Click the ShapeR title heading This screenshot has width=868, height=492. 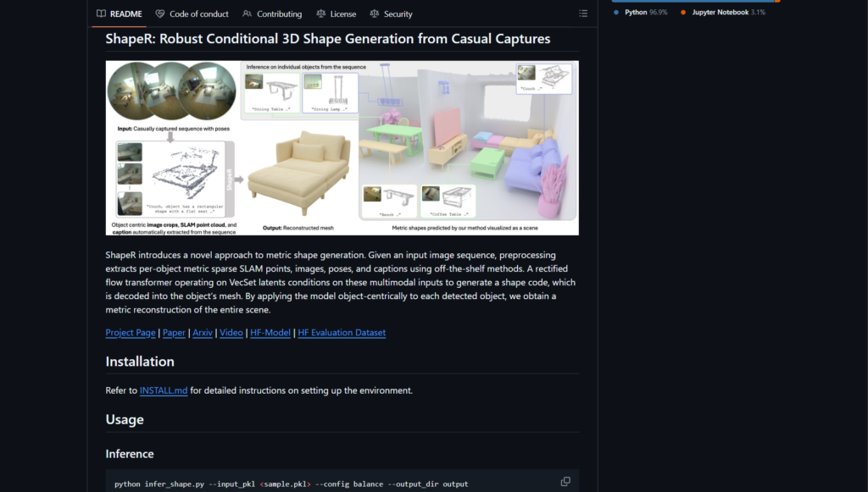tap(327, 39)
